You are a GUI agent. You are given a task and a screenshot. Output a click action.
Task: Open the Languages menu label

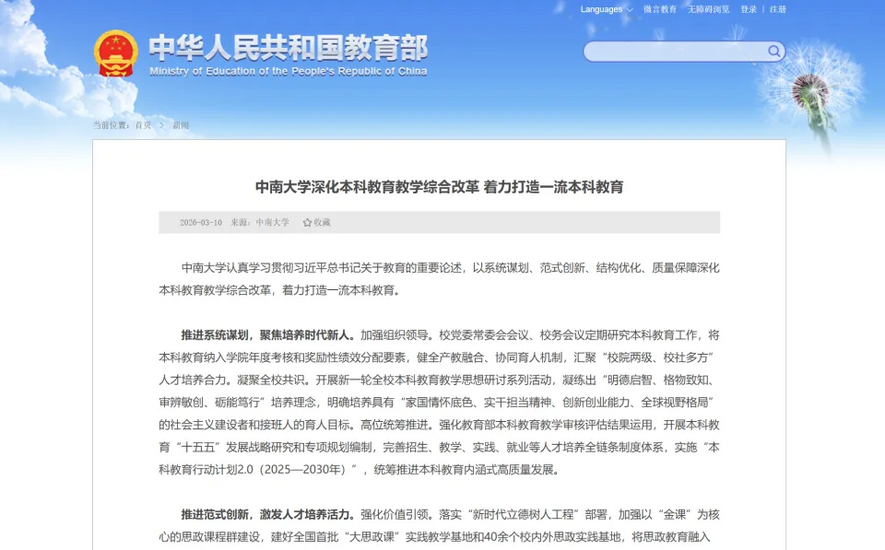point(601,10)
